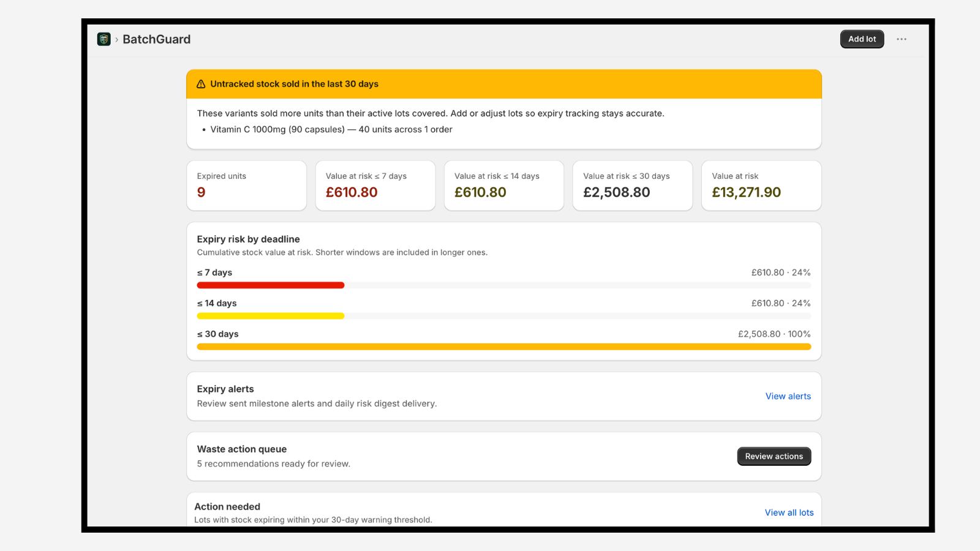980x551 pixels.
Task: Click the Waste action queue heading
Action: click(x=241, y=449)
